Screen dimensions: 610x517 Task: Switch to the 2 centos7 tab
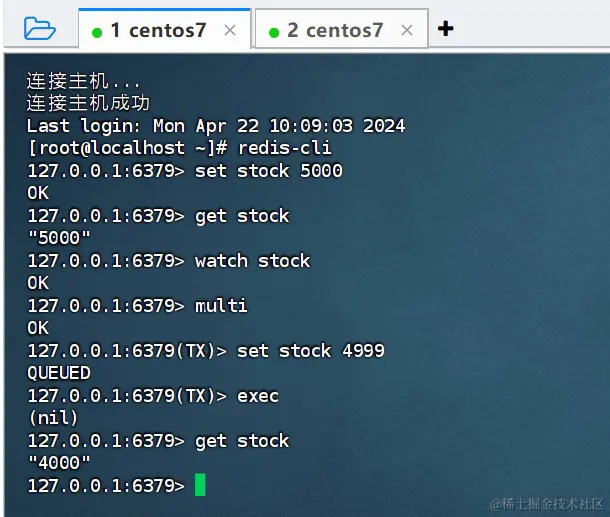(x=342, y=29)
